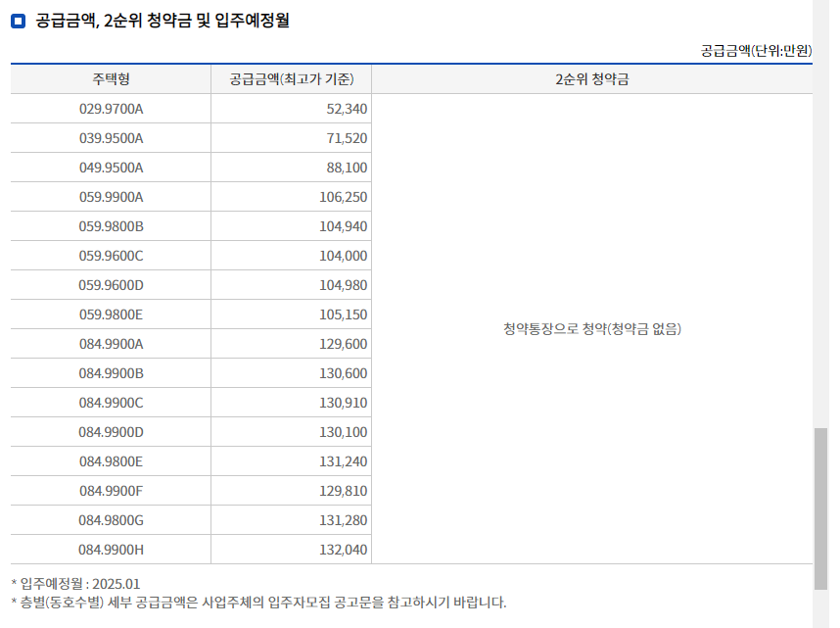Select housing type 059.9600C
The width and height of the screenshot is (840, 628).
point(111,256)
